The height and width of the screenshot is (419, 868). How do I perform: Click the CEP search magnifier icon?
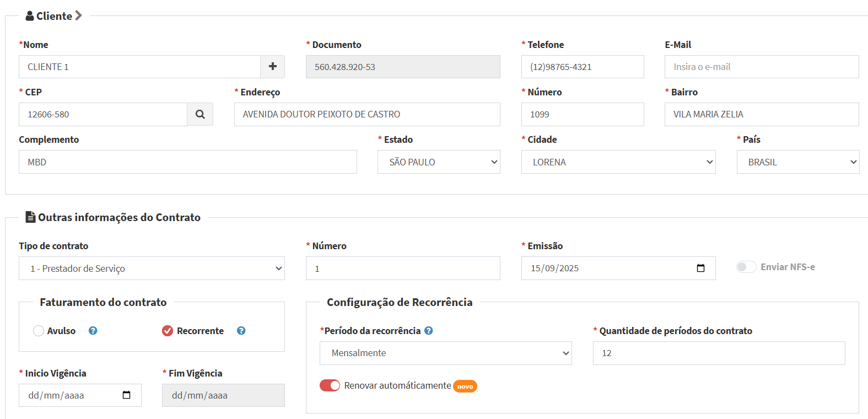[200, 114]
